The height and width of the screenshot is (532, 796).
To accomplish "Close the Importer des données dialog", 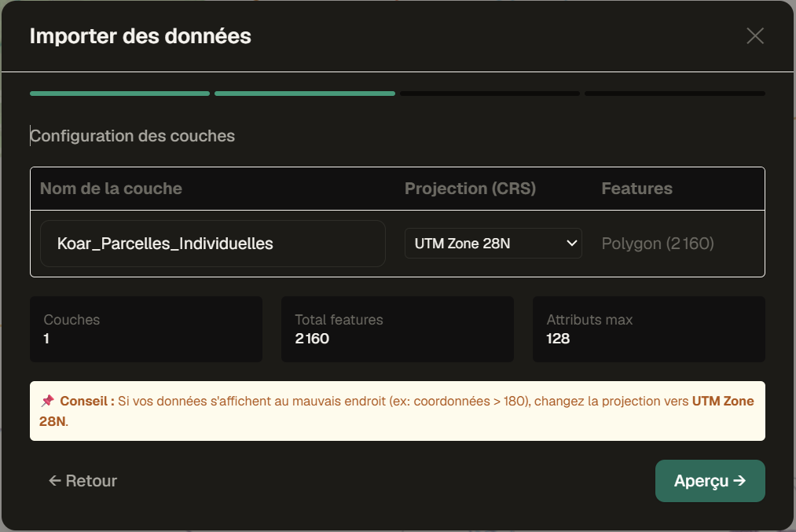I will 754,36.
